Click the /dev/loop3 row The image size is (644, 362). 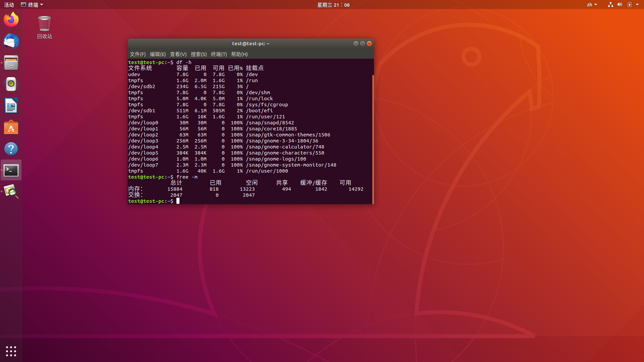click(x=223, y=141)
